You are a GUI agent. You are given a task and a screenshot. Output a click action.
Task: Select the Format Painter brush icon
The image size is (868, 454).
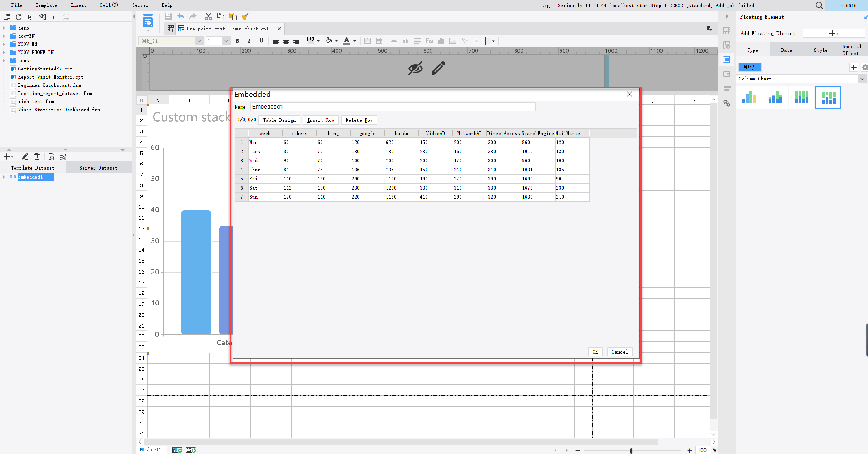tap(245, 16)
